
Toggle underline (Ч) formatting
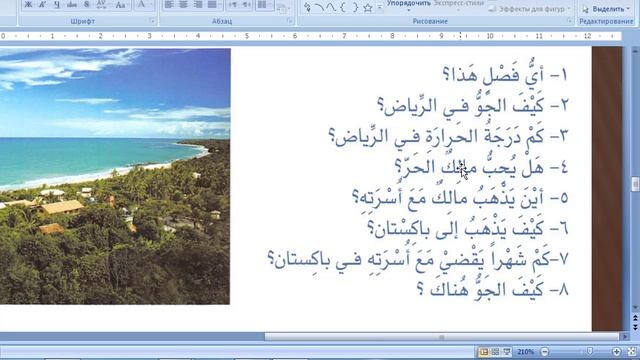(x=57, y=4)
